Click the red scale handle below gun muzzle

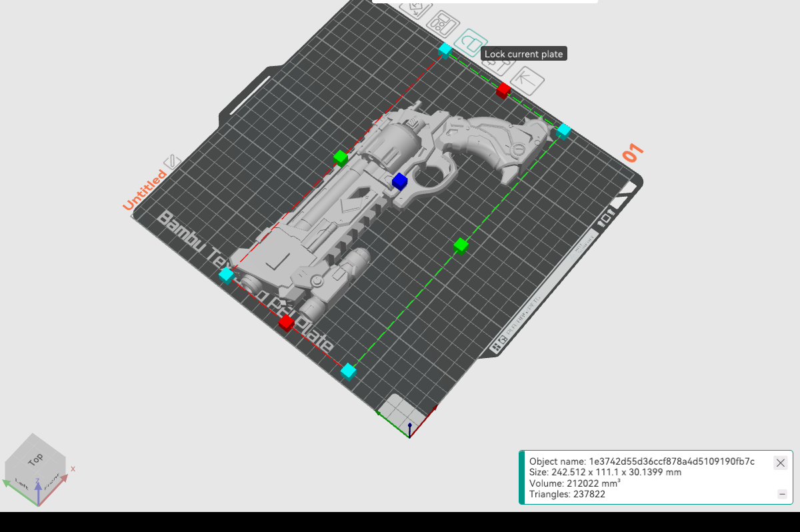286,323
